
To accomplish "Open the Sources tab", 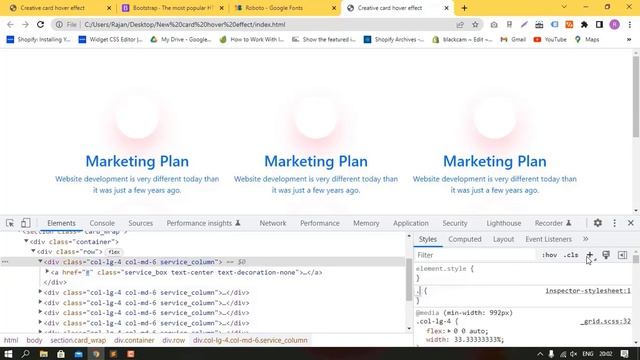I will tap(140, 223).
